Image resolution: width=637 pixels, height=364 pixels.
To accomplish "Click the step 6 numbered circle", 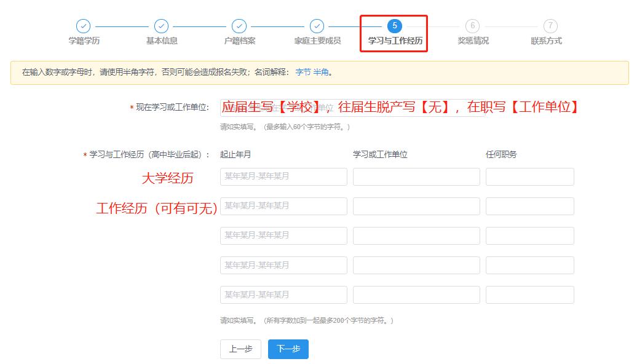I will coord(472,26).
